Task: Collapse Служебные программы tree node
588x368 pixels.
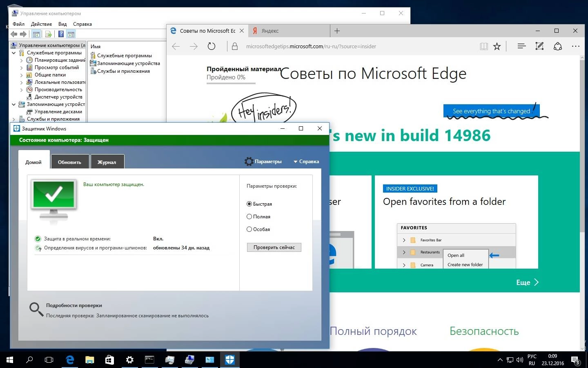Action: tap(13, 53)
